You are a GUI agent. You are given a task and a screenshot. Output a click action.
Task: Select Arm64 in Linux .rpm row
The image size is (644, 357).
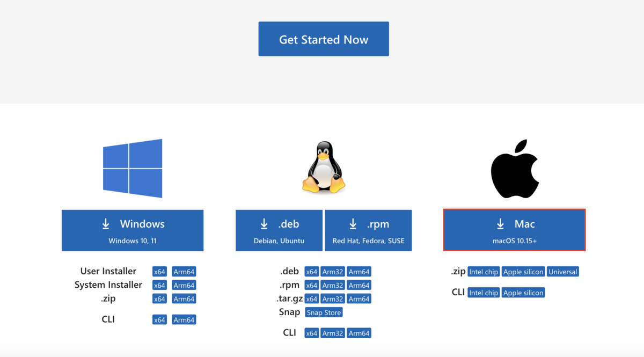(x=359, y=285)
